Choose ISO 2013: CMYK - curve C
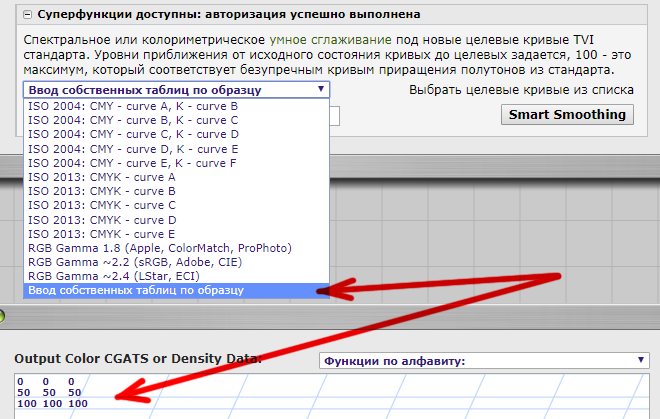This screenshot has height=419, width=660. coord(102,205)
